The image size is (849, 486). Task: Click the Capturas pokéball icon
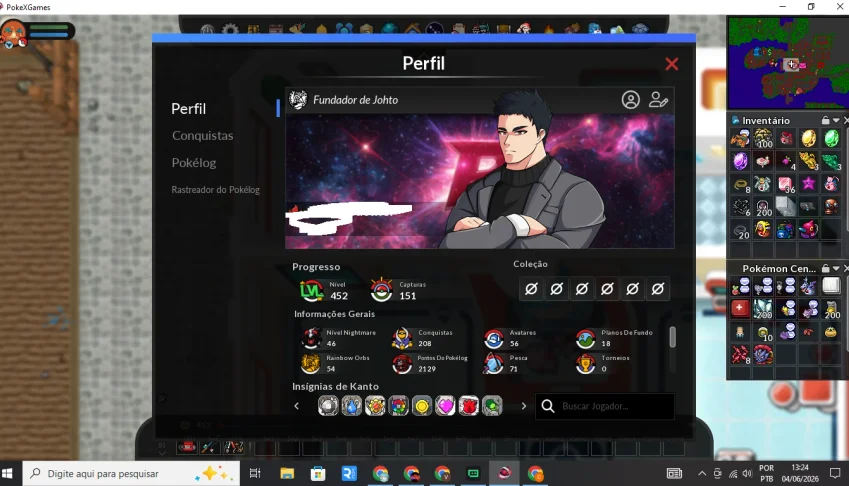pyautogui.click(x=382, y=290)
